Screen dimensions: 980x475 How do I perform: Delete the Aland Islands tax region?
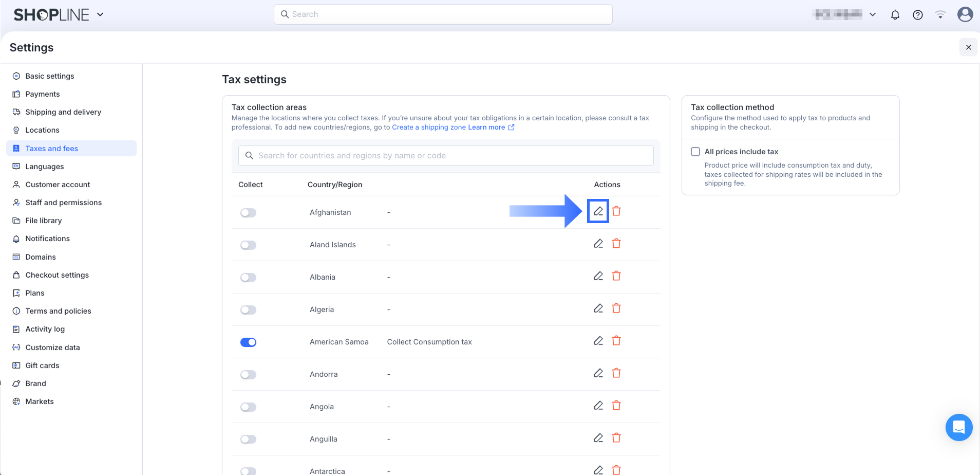616,244
